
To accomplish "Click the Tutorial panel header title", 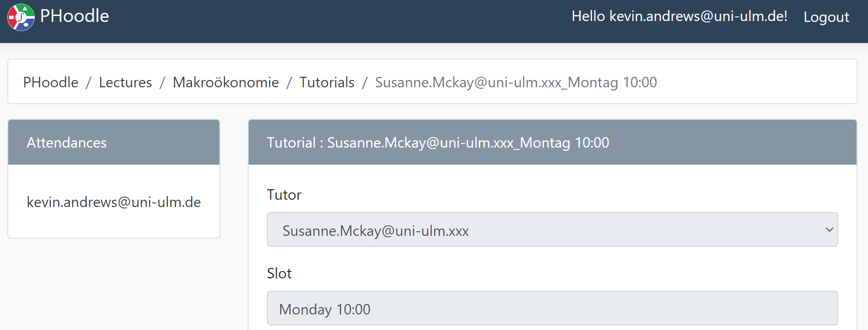I will pyautogui.click(x=438, y=143).
